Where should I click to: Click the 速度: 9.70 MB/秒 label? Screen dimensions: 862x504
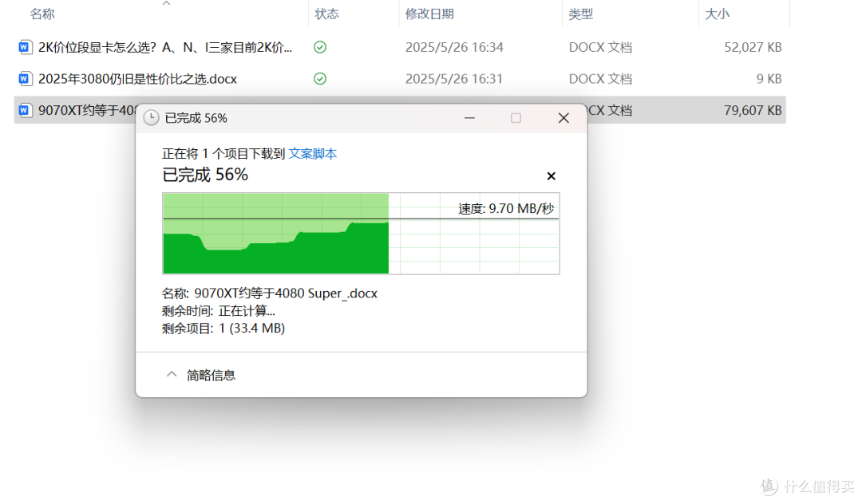(506, 209)
